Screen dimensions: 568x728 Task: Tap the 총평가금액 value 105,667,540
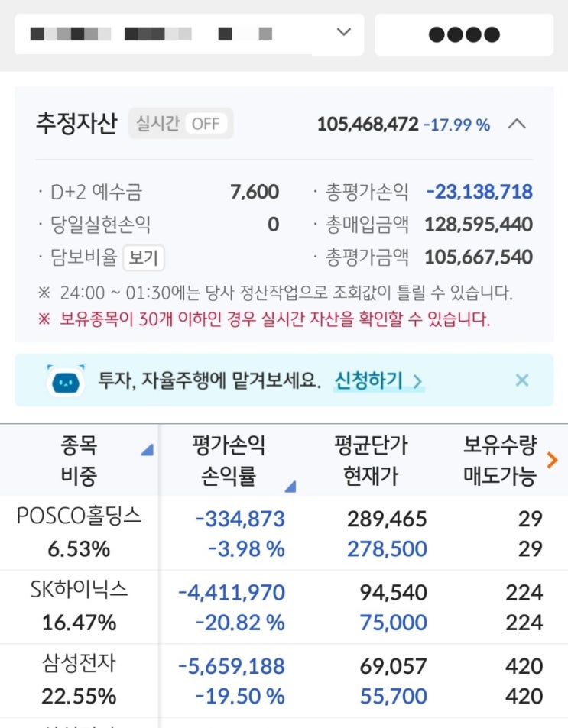click(x=479, y=257)
